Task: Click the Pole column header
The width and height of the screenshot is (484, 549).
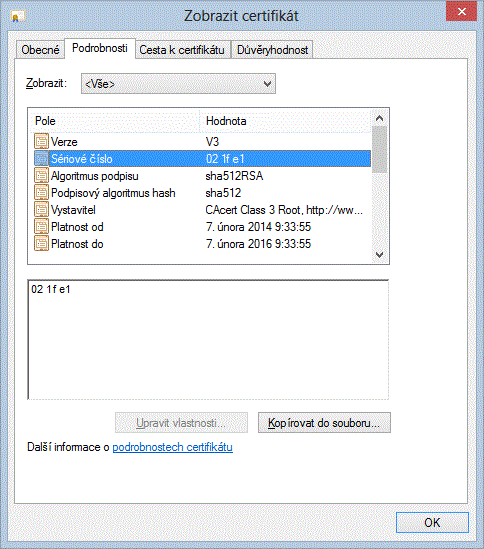Action: coord(114,121)
